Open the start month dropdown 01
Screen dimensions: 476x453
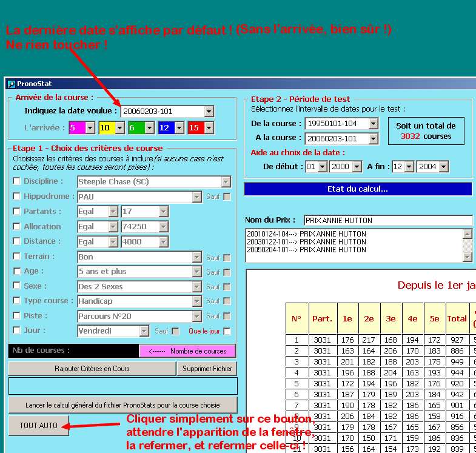[323, 167]
